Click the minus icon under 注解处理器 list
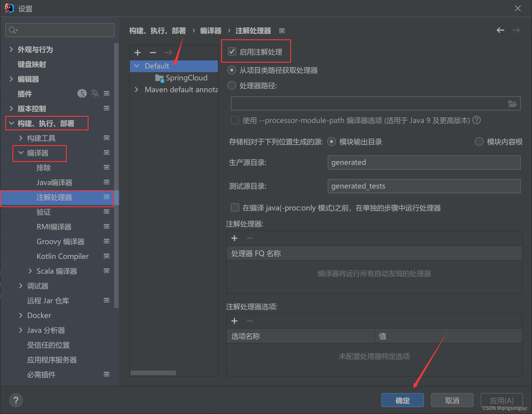The image size is (532, 414). pos(250,238)
